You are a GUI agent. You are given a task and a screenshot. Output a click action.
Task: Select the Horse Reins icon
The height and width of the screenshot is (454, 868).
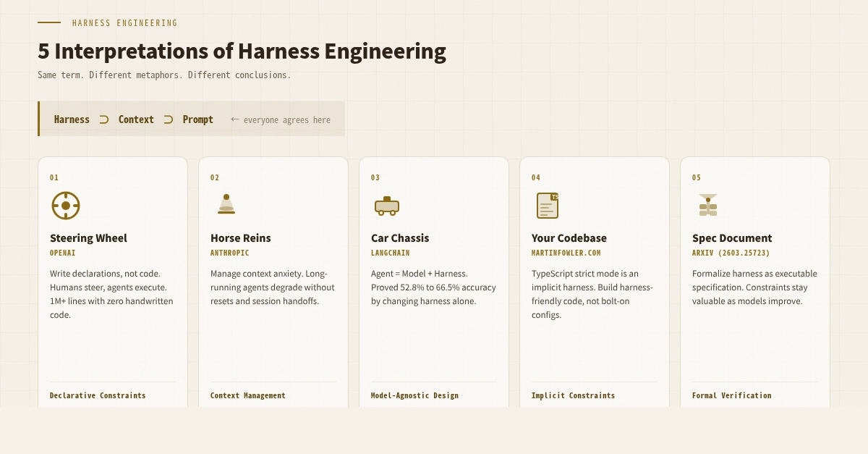(226, 205)
